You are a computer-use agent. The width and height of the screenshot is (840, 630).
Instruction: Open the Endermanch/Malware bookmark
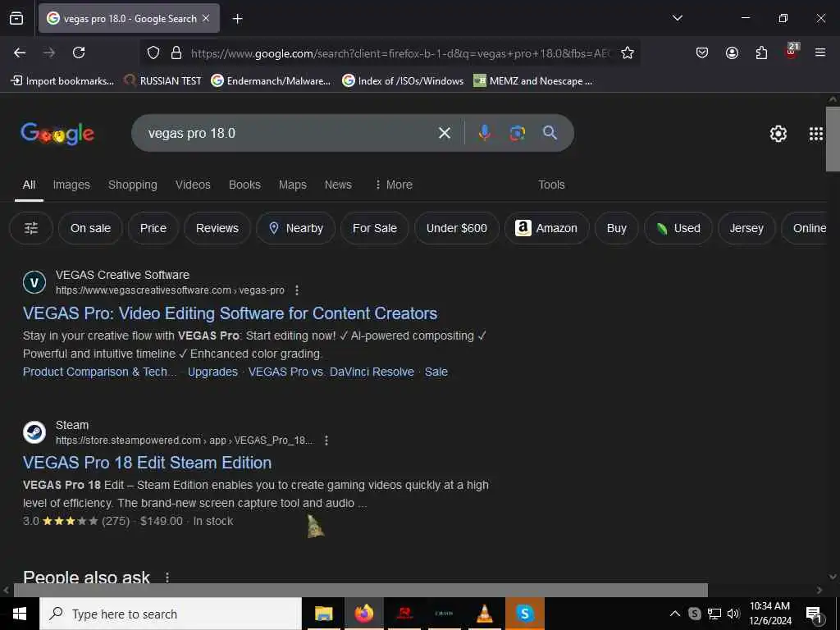pyautogui.click(x=271, y=81)
